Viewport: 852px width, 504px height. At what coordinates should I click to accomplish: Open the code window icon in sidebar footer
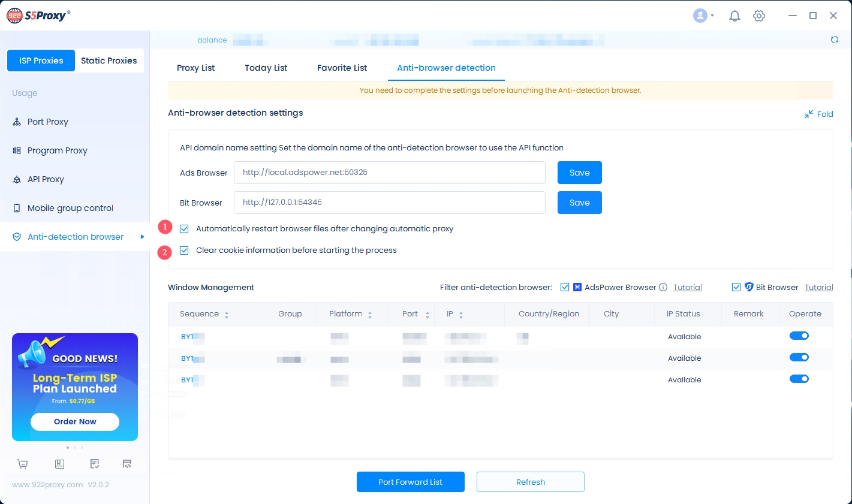pos(127,464)
